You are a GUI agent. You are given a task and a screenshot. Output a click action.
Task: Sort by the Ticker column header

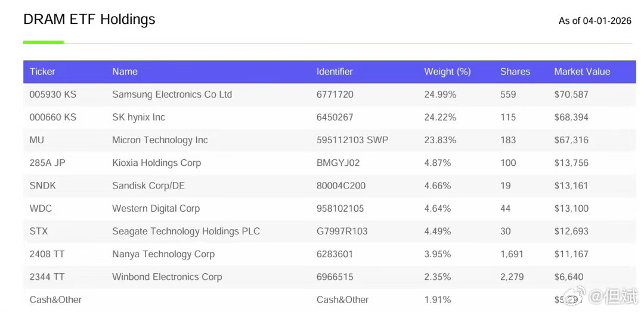[42, 72]
